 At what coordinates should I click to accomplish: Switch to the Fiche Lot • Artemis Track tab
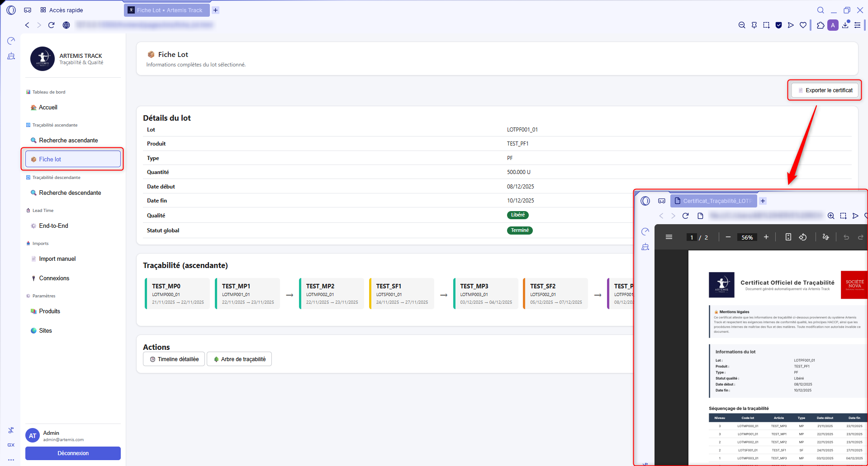point(166,10)
